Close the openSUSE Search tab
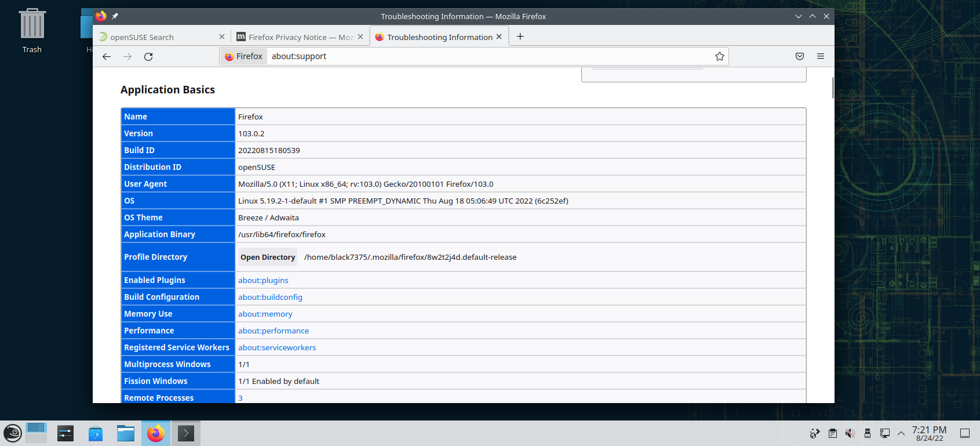This screenshot has height=446, width=980. click(x=222, y=37)
